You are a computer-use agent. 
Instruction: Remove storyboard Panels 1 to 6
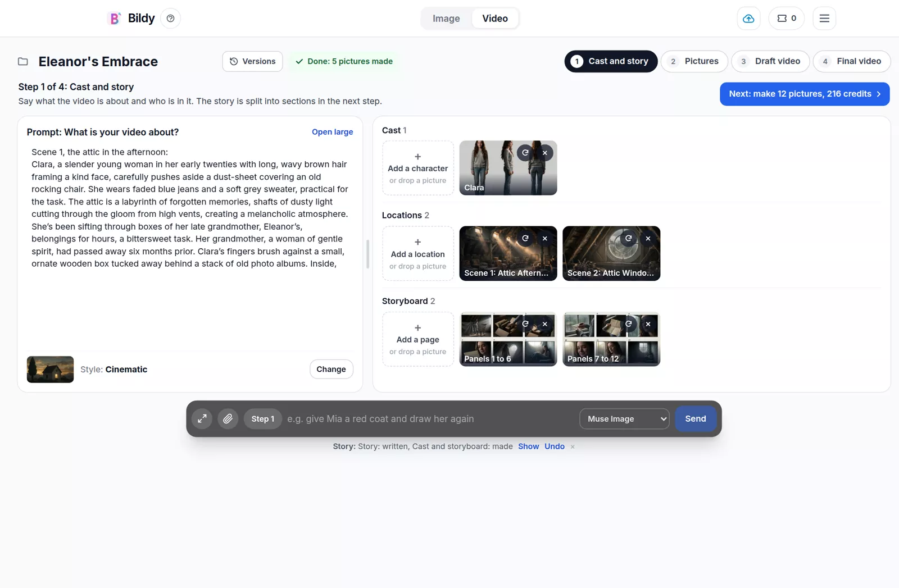(x=544, y=324)
